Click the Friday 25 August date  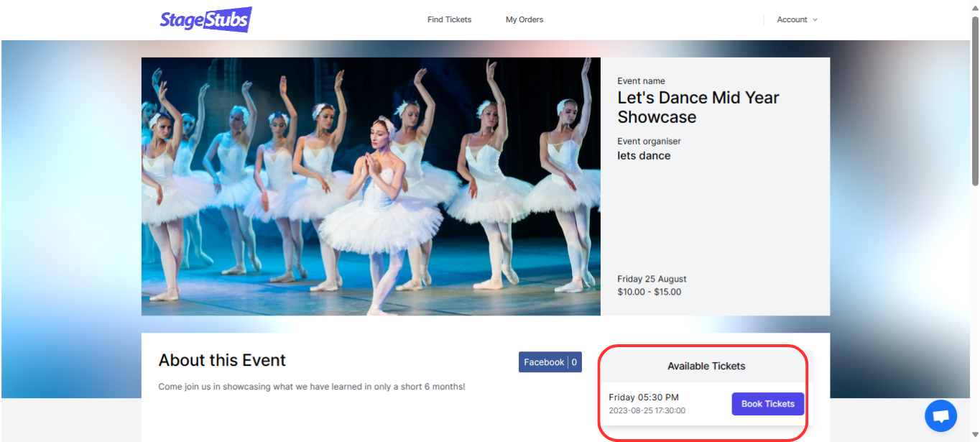click(652, 279)
